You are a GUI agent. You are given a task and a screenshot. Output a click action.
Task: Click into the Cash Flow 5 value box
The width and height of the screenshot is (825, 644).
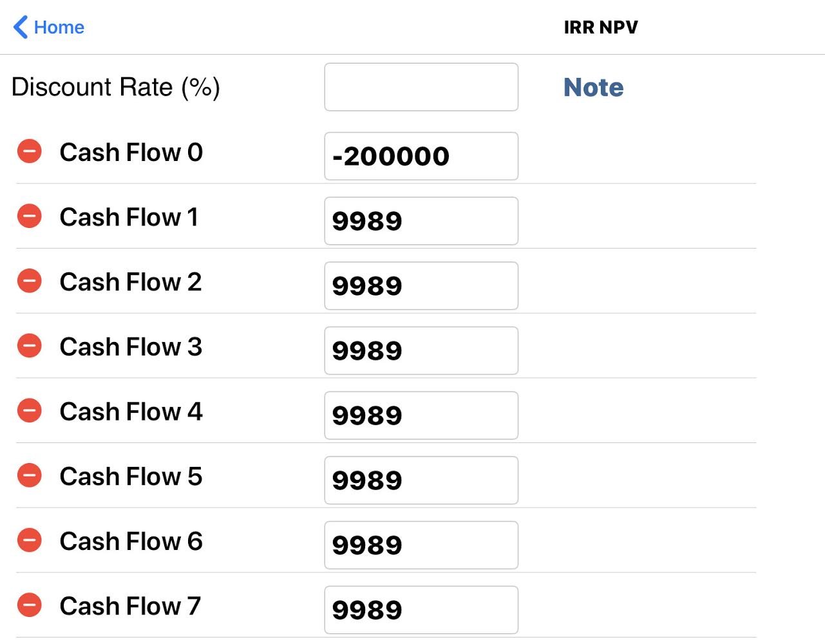[421, 480]
